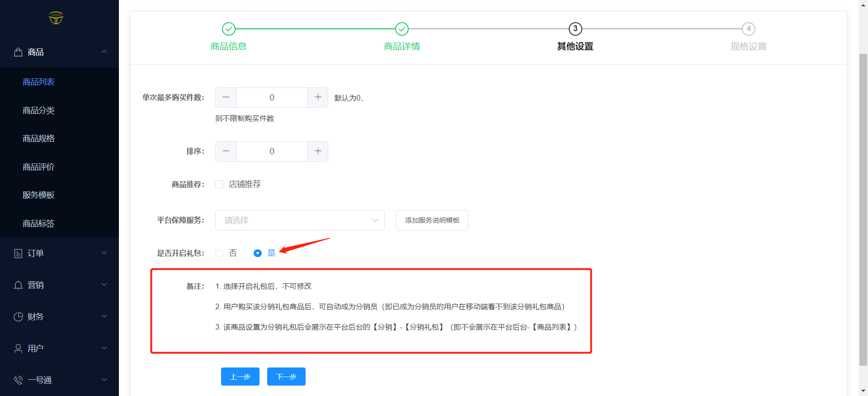
Task: Click the 下一步 button
Action: coord(286,377)
